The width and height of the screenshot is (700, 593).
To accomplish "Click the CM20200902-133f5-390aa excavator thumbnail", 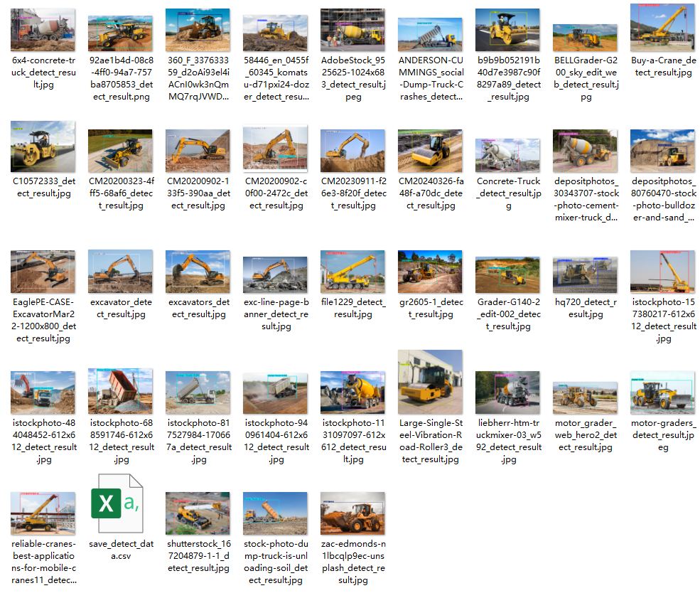I will tap(198, 151).
